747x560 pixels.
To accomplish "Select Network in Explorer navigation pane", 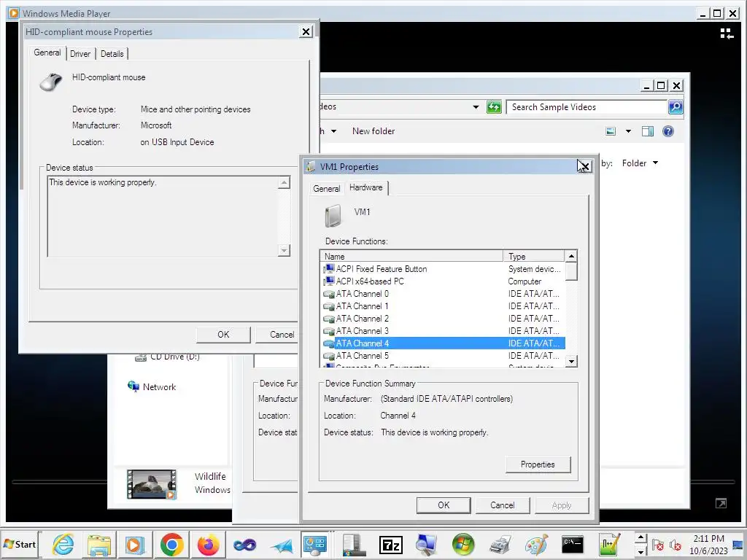I will point(152,386).
